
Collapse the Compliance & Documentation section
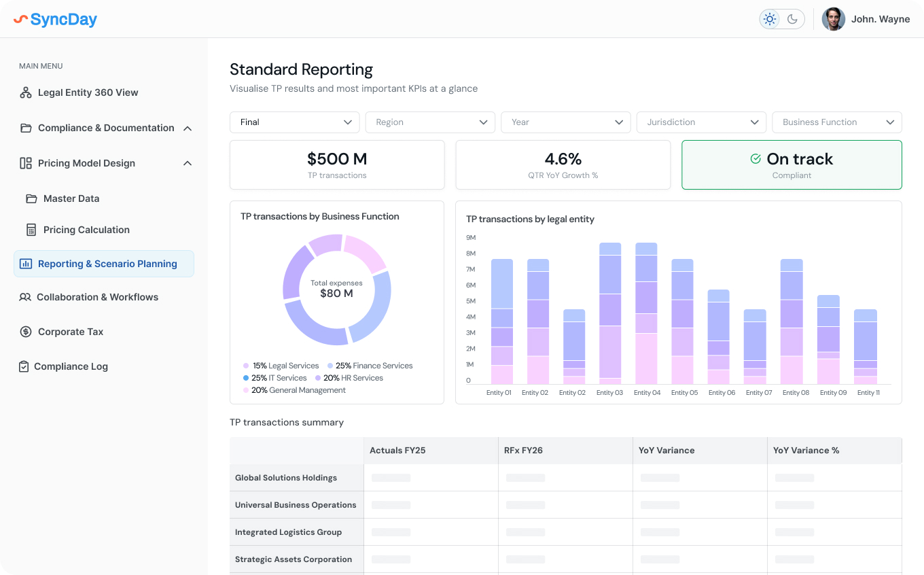point(188,128)
